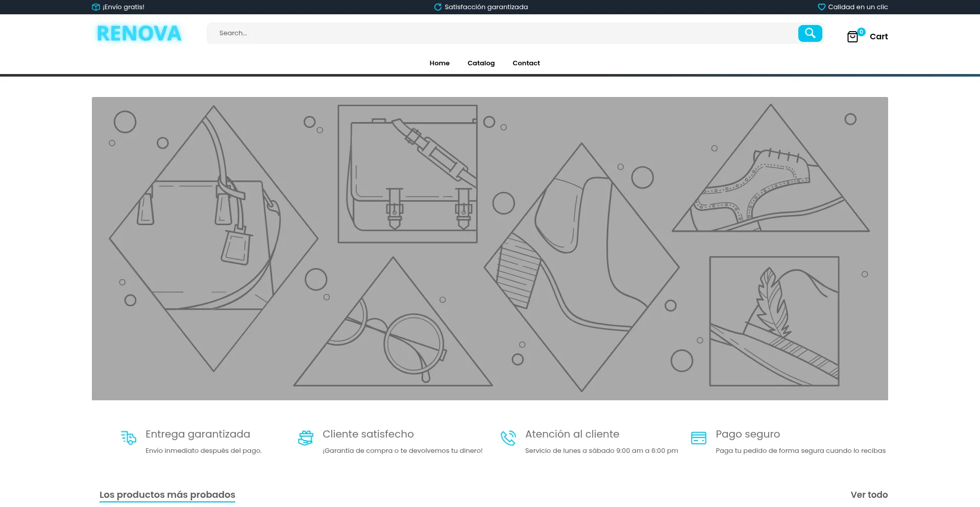980x507 pixels.
Task: Click the Satisfacción garantizada refresh icon
Action: tap(437, 7)
